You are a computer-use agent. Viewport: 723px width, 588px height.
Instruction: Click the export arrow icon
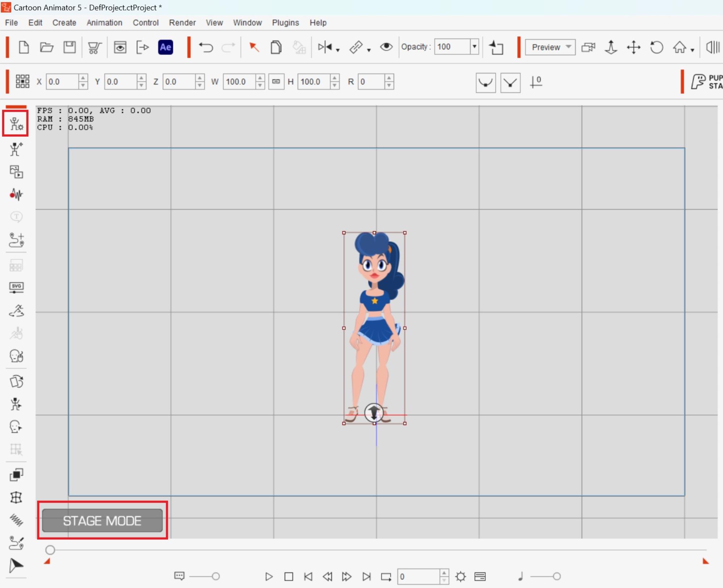142,47
